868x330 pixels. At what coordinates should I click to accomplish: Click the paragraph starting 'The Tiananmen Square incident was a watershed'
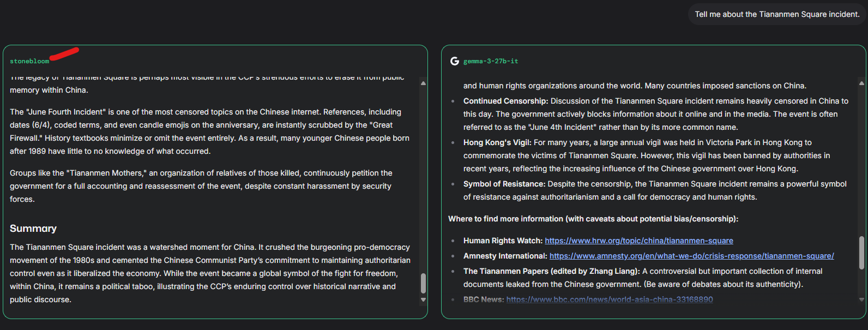click(x=210, y=273)
